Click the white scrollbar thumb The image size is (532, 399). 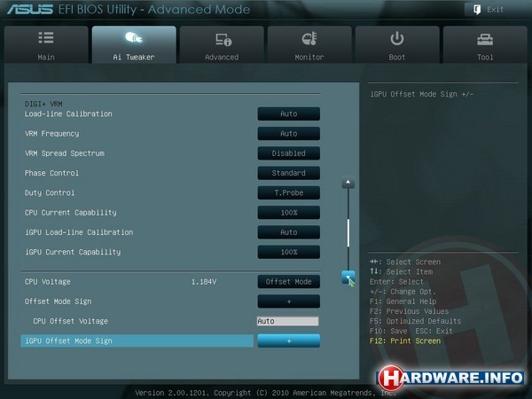coord(348,232)
